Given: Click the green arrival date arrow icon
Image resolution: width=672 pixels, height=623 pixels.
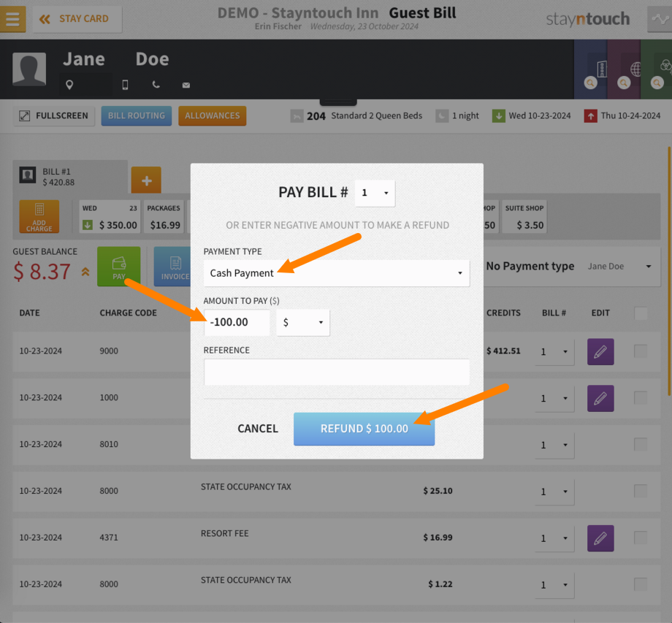Looking at the screenshot, I should (x=498, y=116).
